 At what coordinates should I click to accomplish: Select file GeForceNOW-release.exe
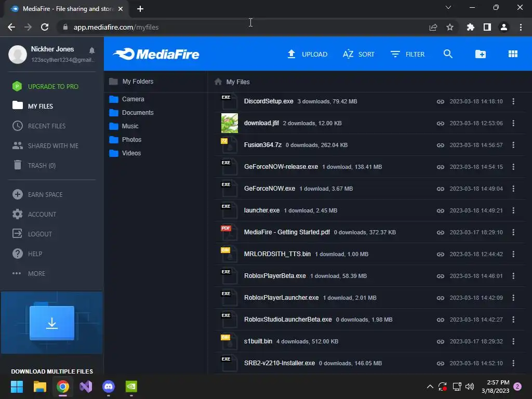(281, 167)
